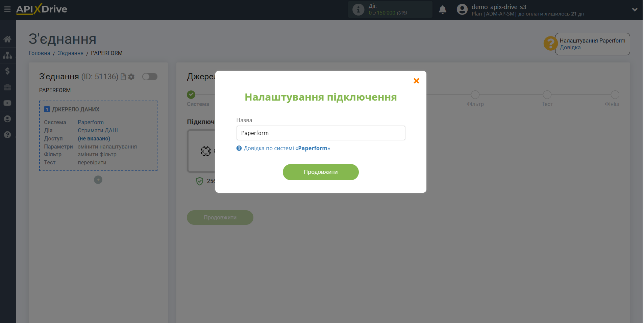644x323 pixels.
Task: Click the green Продовжити button in the modal
Action: [321, 172]
